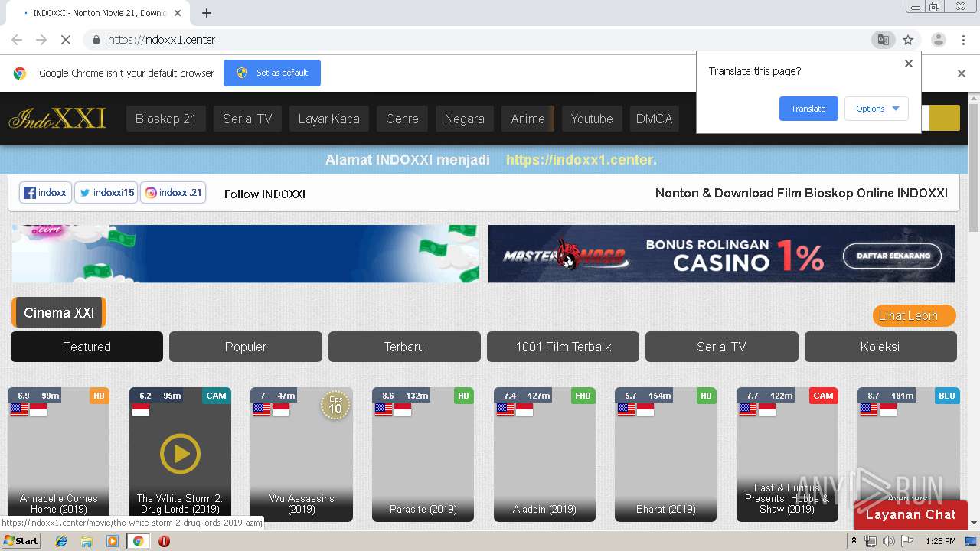Open the Layanan Chat widget
This screenshot has height=551, width=980.
(911, 515)
